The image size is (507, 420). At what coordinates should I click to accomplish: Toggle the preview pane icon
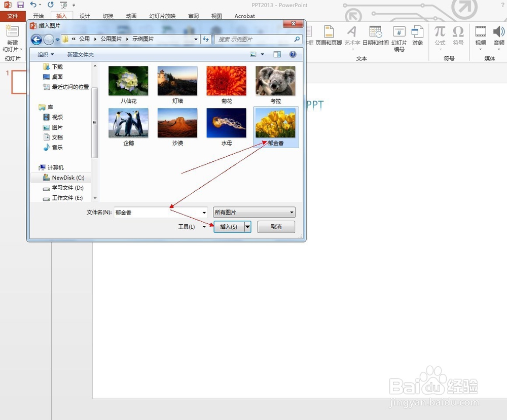(277, 54)
